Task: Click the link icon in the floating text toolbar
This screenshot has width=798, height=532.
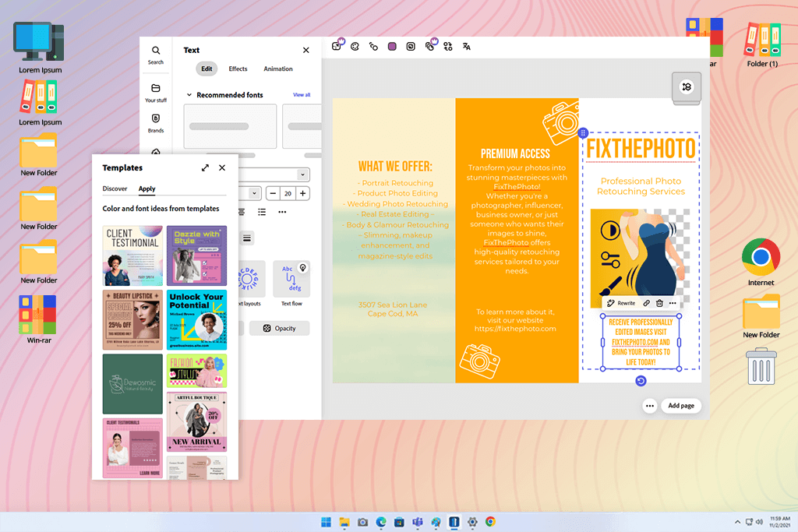Action: pyautogui.click(x=646, y=303)
